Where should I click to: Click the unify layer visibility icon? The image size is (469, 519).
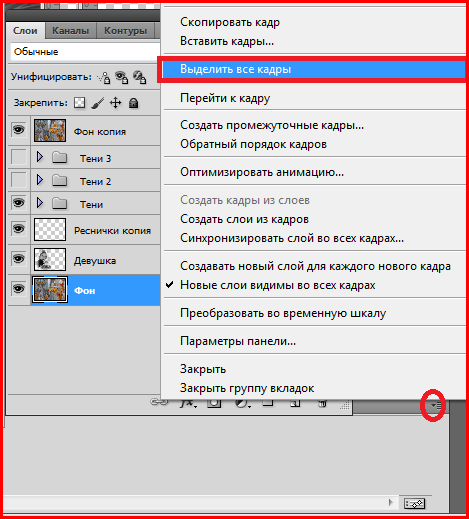click(x=121, y=77)
